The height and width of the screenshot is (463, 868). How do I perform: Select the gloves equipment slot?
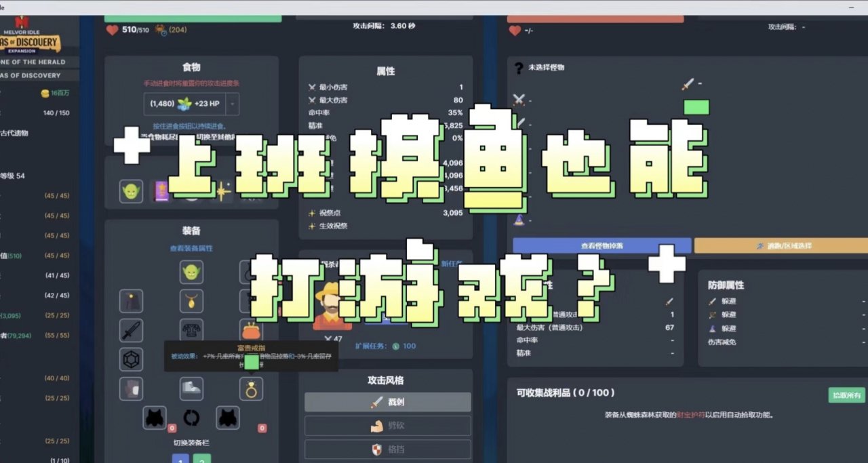132,388
